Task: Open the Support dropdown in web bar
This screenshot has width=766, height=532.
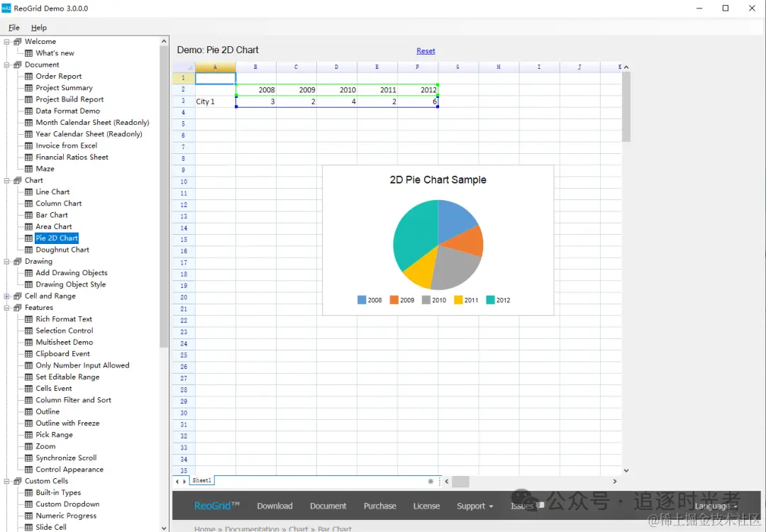Action: coord(474,506)
